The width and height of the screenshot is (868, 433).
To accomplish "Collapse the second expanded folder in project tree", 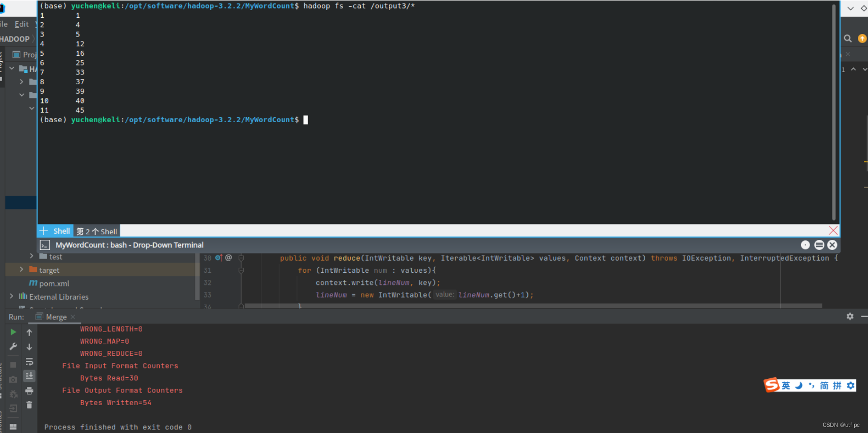I will (x=21, y=95).
